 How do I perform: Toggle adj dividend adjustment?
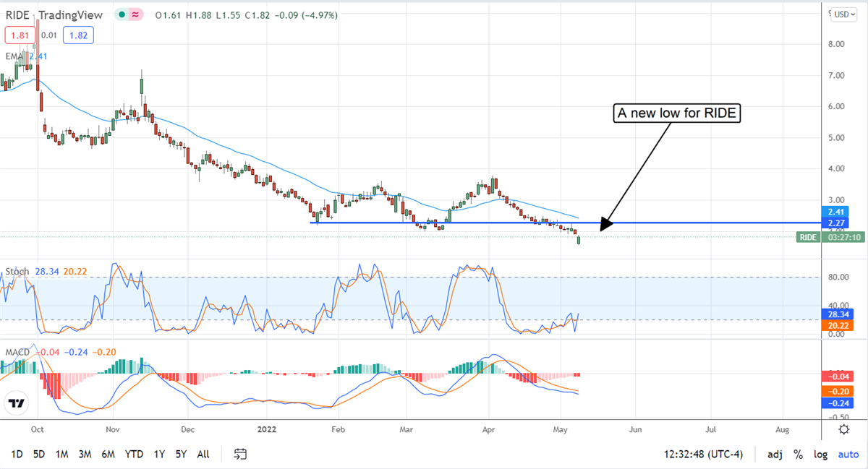[774, 455]
